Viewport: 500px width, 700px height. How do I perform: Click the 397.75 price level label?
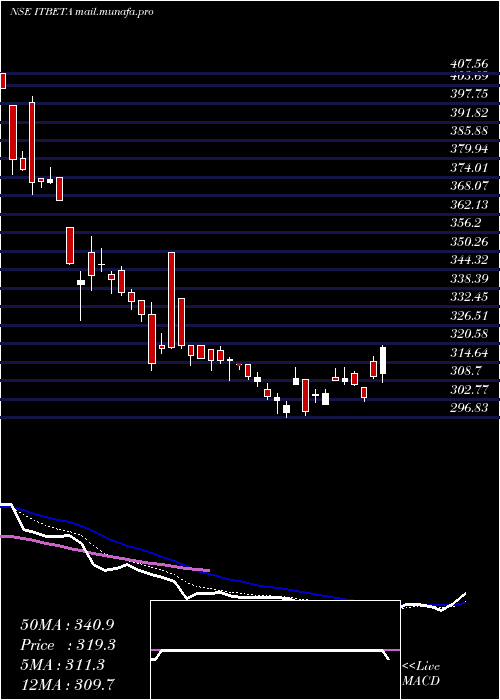tap(469, 94)
